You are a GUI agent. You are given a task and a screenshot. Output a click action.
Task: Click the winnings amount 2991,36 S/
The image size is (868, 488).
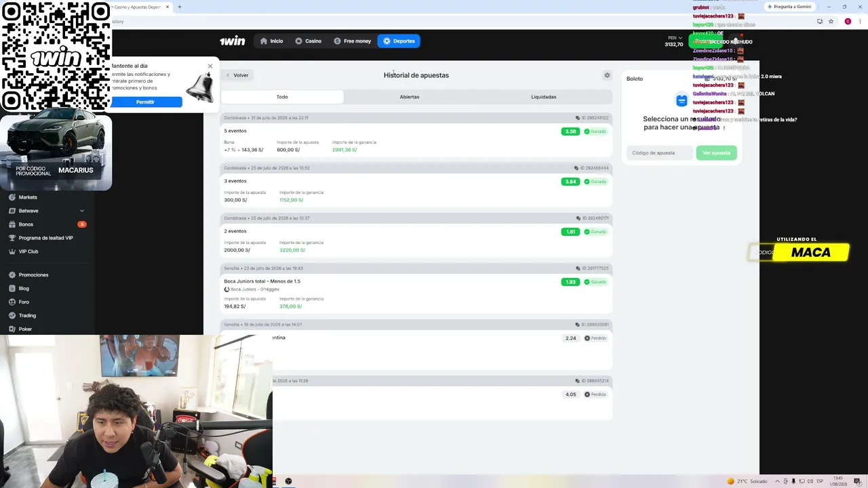[344, 150]
